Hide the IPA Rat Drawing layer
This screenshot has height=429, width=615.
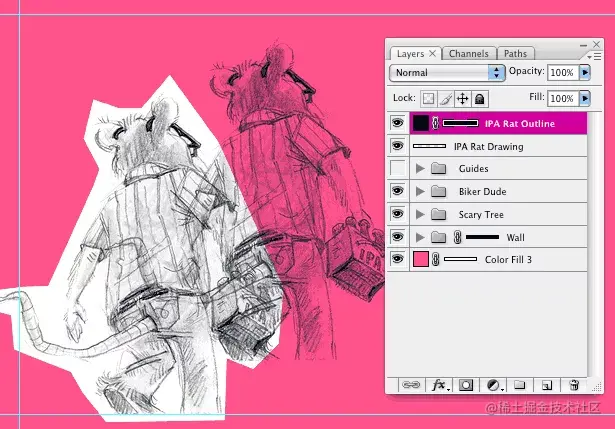pyautogui.click(x=397, y=146)
